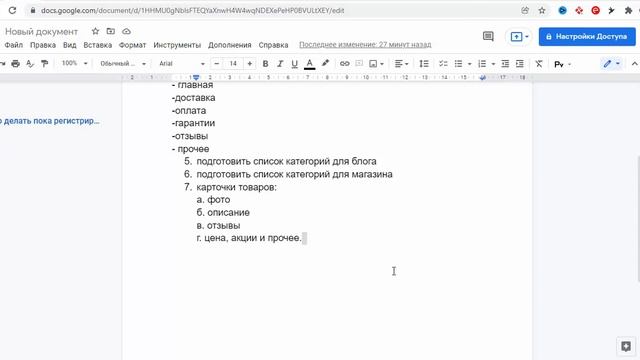Open outline heading link in sidebar
Image resolution: width=640 pixels, height=360 pixels.
coord(49,121)
